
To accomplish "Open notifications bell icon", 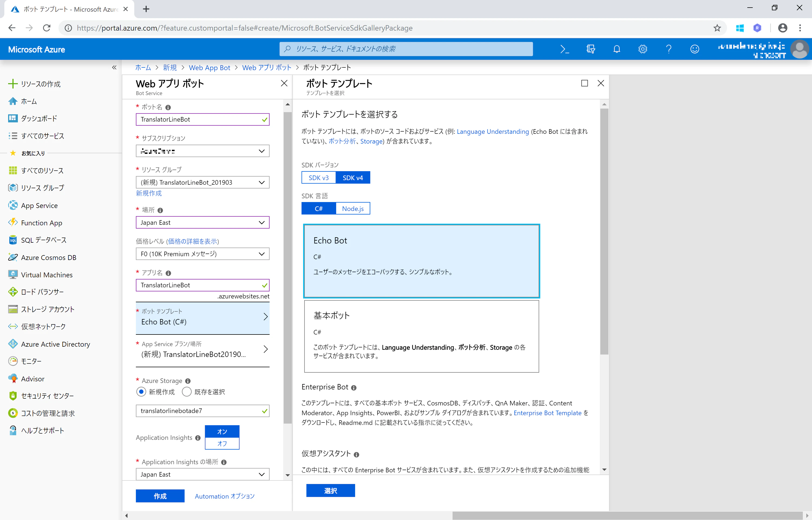I will tap(617, 49).
